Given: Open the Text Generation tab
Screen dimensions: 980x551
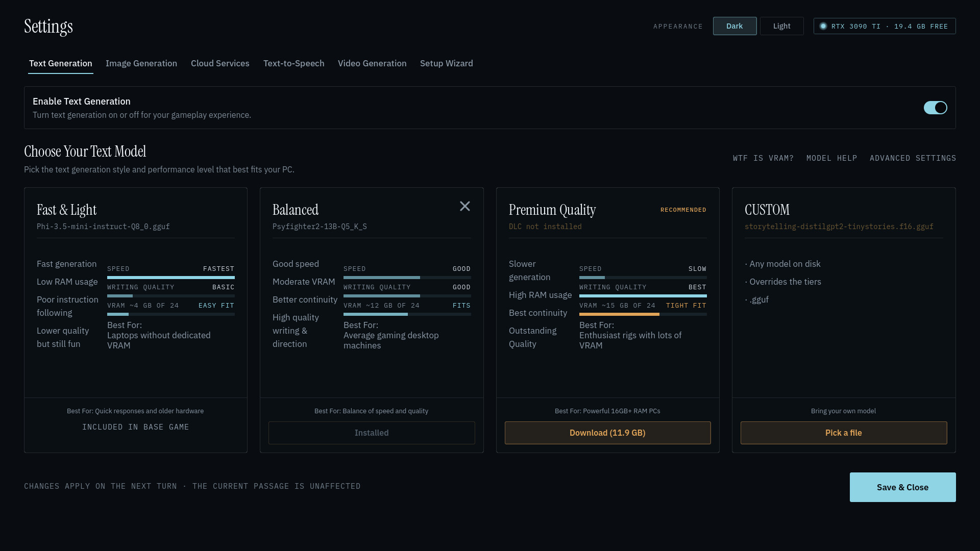Looking at the screenshot, I should pyautogui.click(x=61, y=63).
